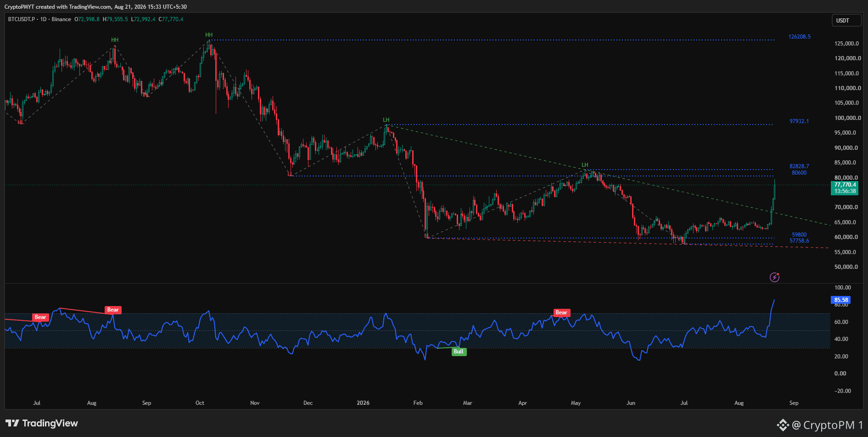Click the Nov marker on time axis
The width and height of the screenshot is (868, 437).
pyautogui.click(x=255, y=403)
